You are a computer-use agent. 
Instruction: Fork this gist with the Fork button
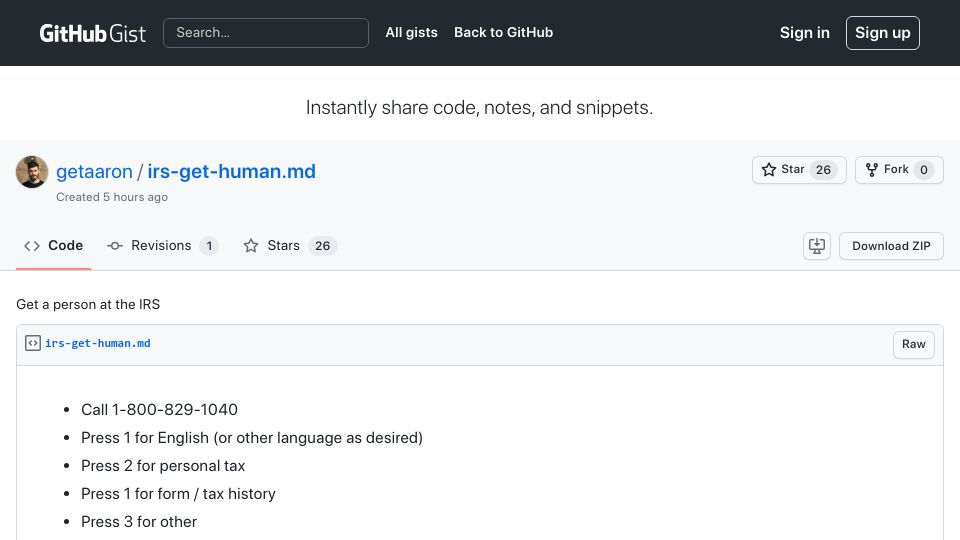(x=899, y=170)
